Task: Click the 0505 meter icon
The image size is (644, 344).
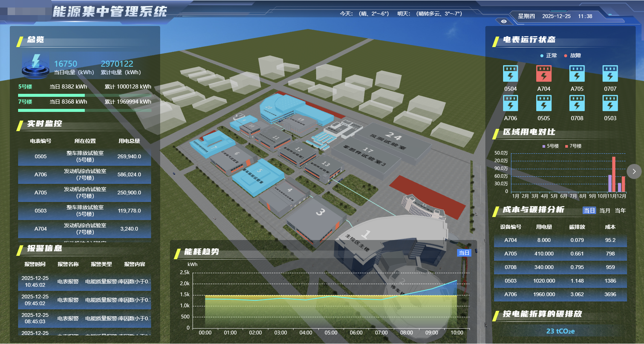Action: pos(543,103)
